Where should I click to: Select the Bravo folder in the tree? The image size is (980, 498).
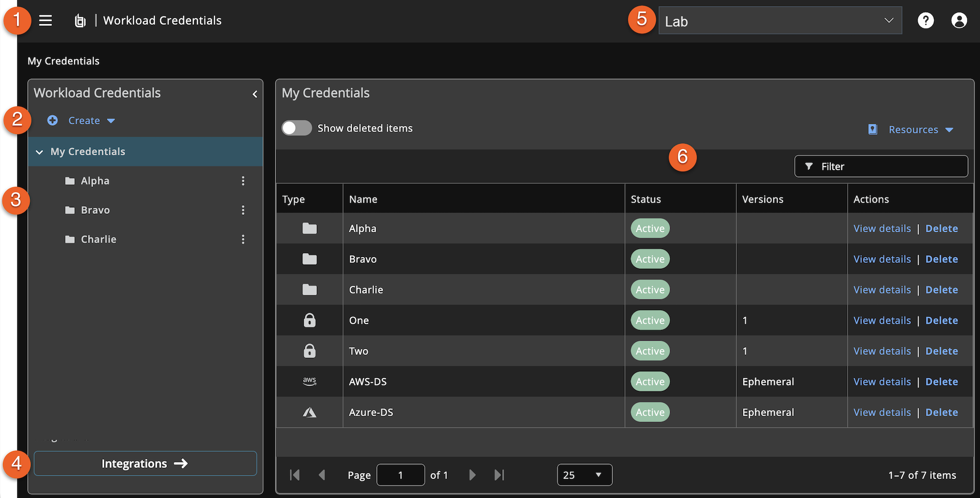(95, 210)
